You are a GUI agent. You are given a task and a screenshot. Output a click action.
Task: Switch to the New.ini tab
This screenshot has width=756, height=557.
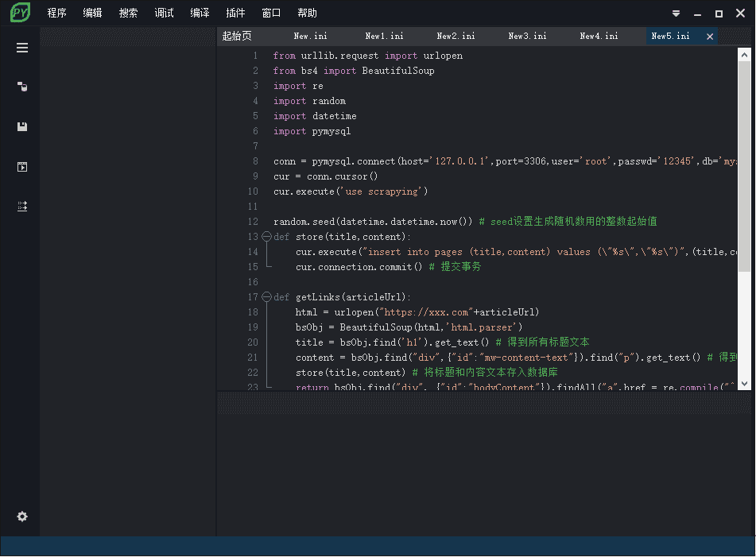[x=310, y=36]
